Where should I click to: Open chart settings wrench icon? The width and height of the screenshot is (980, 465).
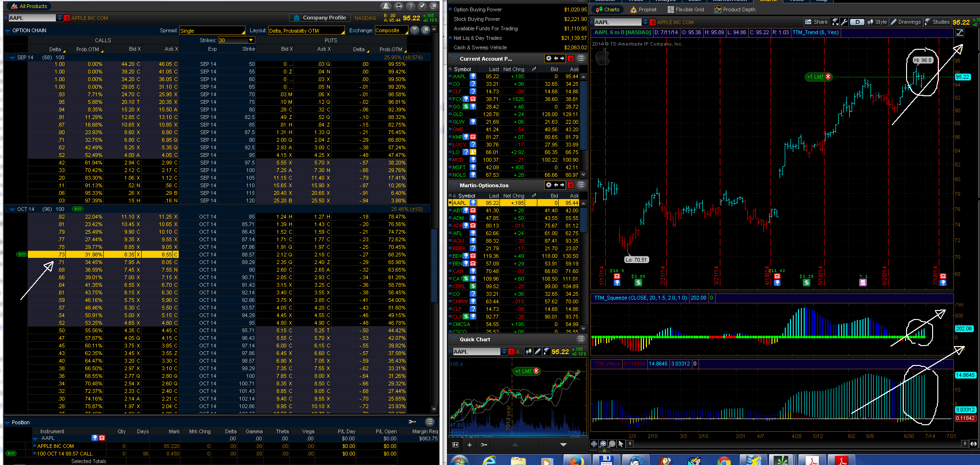pyautogui.click(x=844, y=22)
